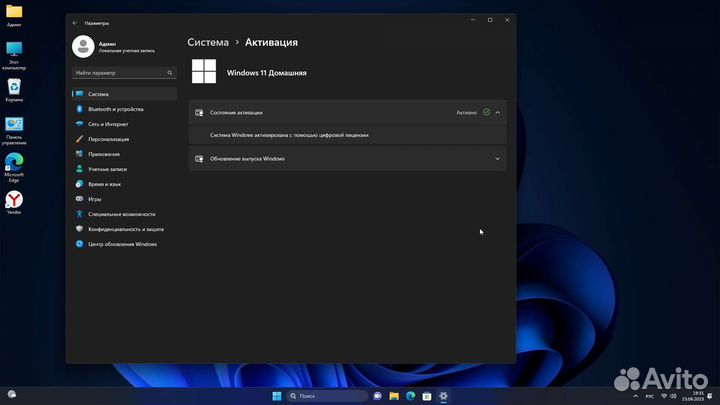Click the Найти параметр search field
Screen dimensions: 720x405
pos(124,73)
